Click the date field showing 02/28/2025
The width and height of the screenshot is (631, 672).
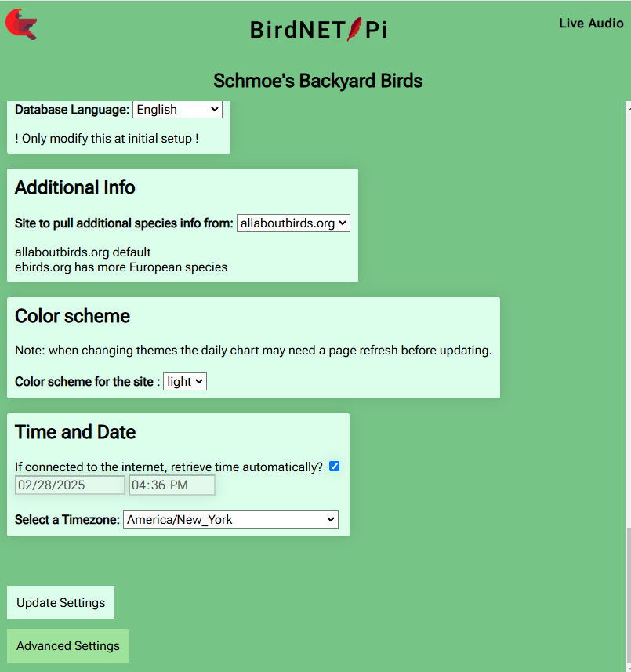[x=70, y=485]
